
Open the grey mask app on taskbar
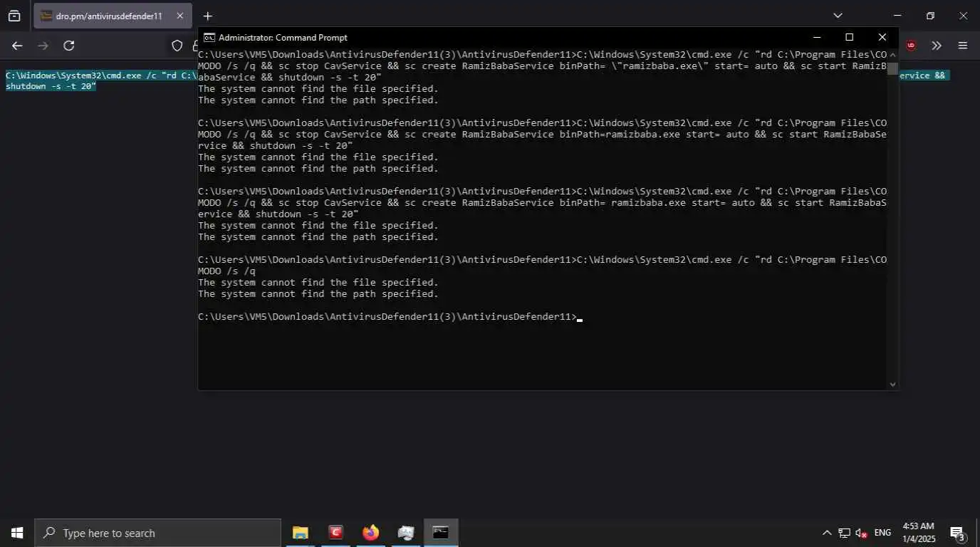406,533
